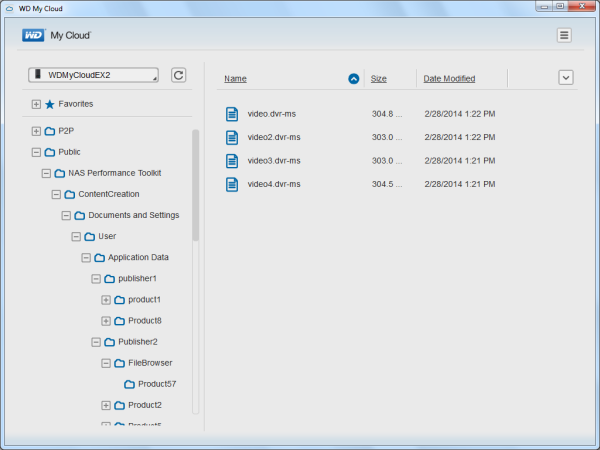Toggle sort direction arrow beside Name
Viewport: 600px width, 450px height.
point(354,79)
